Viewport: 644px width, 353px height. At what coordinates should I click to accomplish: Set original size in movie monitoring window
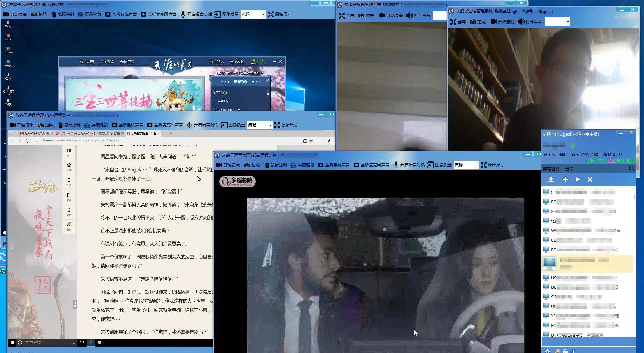click(x=492, y=165)
